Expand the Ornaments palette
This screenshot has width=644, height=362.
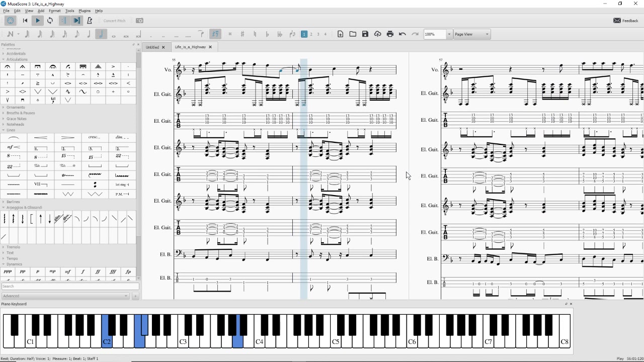[x=16, y=108]
